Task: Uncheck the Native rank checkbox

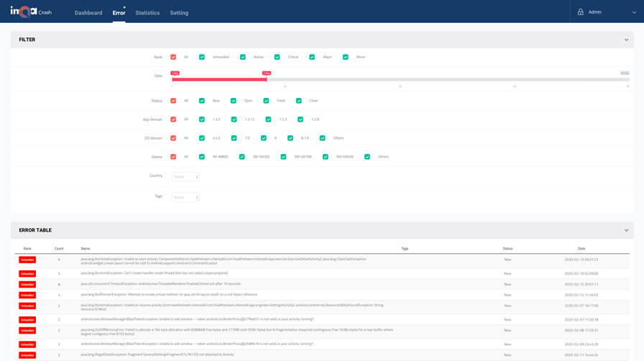Action: [x=243, y=57]
